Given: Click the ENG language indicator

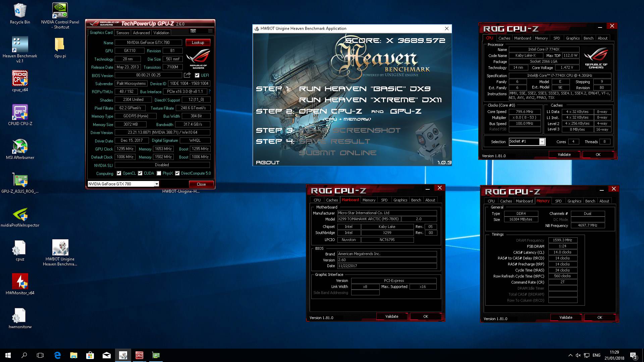Looking at the screenshot, I should pyautogui.click(x=596, y=355).
